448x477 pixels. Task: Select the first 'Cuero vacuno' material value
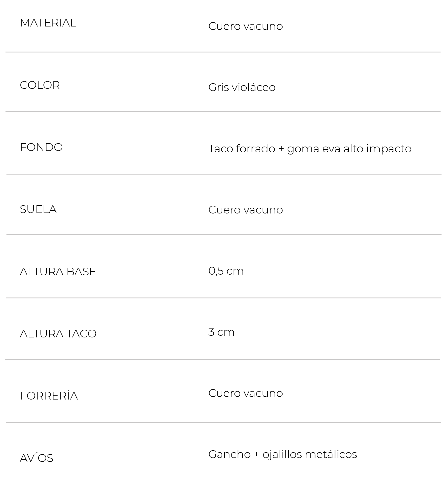coord(245,26)
